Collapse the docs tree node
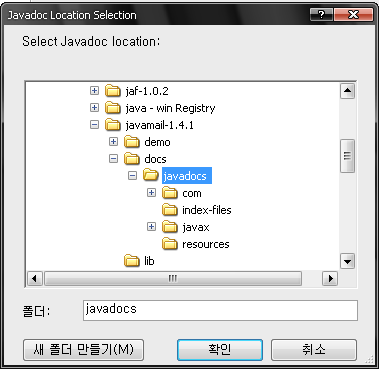This screenshot has height=369, width=379. 113,159
